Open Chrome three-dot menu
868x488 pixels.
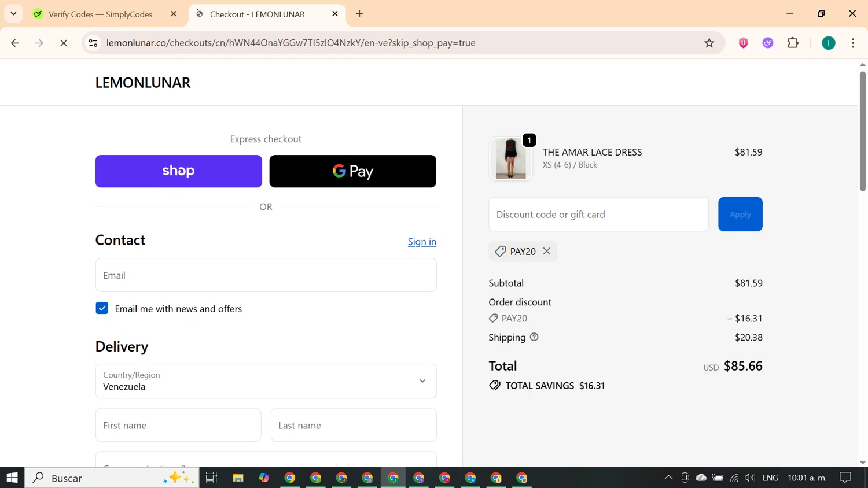point(853,43)
